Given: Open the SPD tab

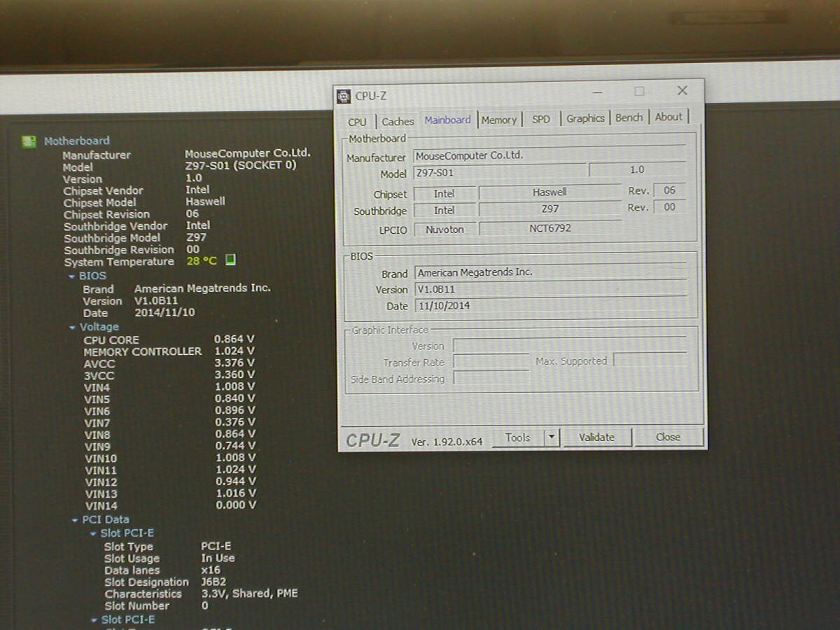Looking at the screenshot, I should 541,119.
